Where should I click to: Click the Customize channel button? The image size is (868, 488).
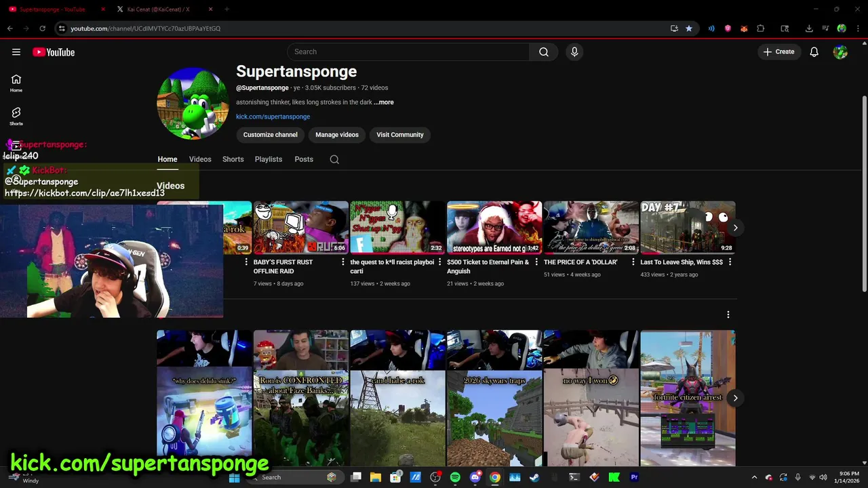pyautogui.click(x=271, y=135)
